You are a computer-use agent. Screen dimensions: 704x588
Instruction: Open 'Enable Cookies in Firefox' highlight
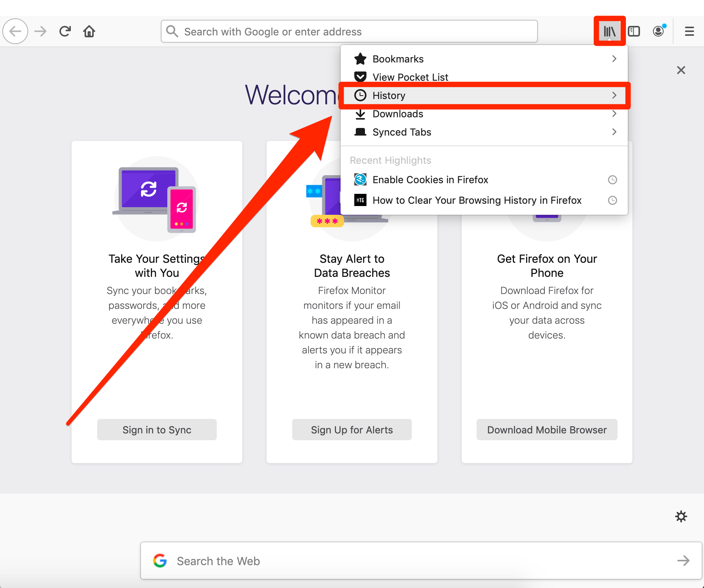484,180
